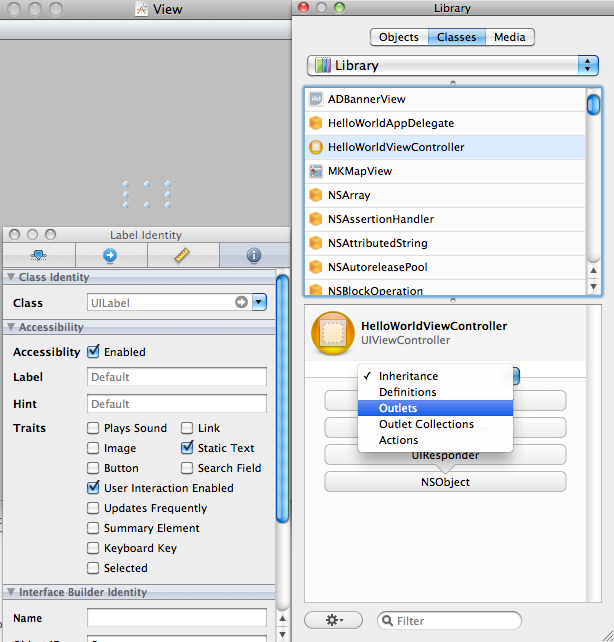Uncheck User Interaction Enabled
Viewport: 614px width, 642px height.
[x=93, y=487]
